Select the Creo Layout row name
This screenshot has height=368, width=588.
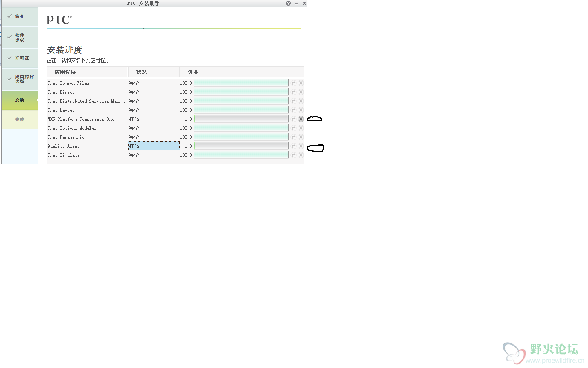tap(61, 110)
